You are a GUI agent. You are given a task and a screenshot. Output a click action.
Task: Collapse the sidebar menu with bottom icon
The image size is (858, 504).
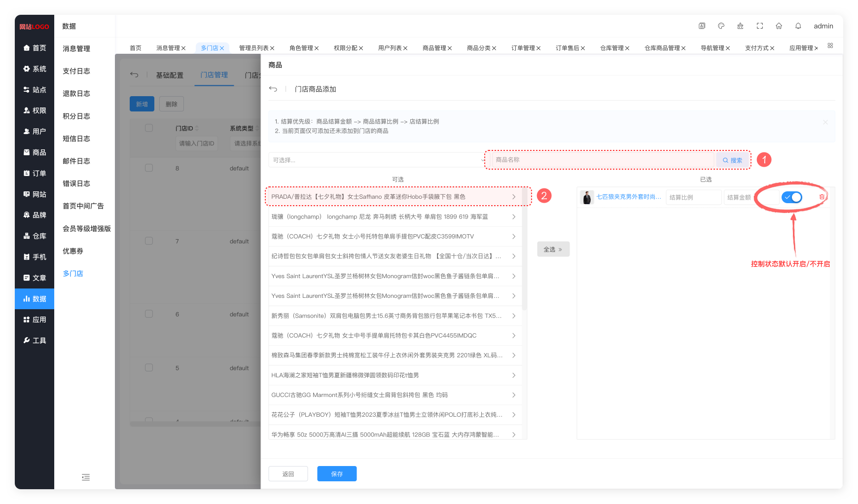coord(86,477)
